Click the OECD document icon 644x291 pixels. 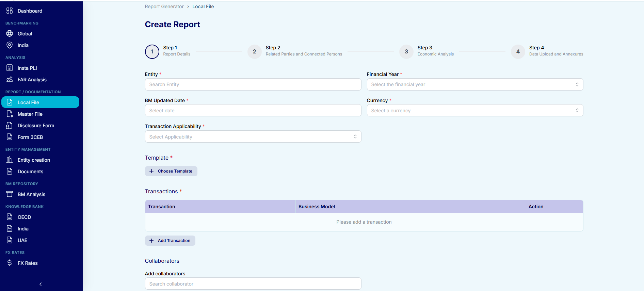point(10,217)
